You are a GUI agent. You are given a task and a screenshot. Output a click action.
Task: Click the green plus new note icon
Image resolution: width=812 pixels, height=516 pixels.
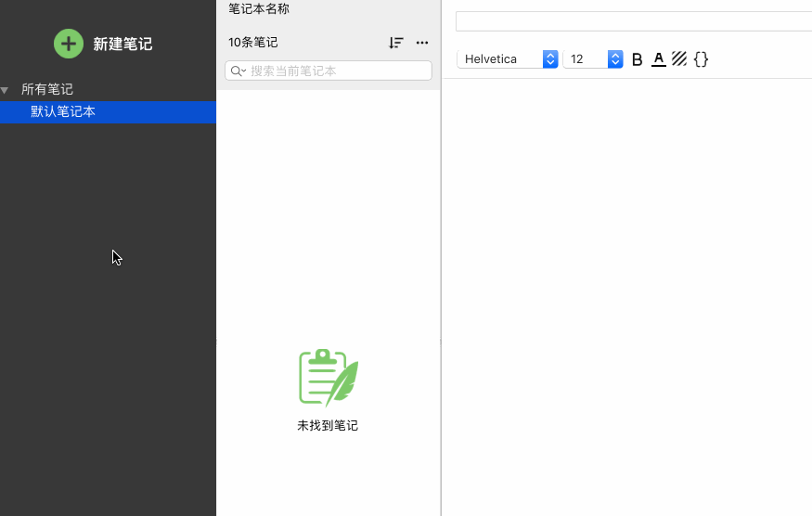(69, 44)
